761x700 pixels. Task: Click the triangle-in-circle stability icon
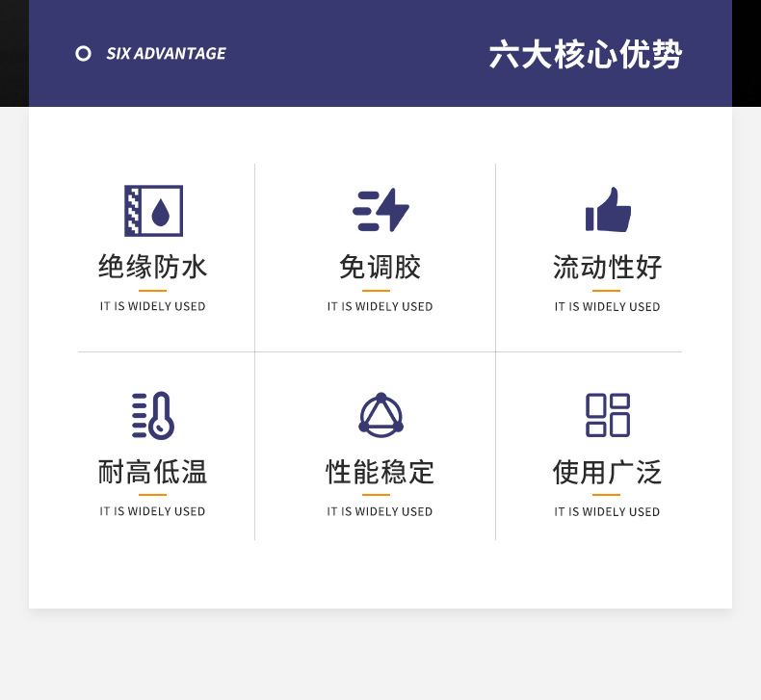[x=380, y=415]
